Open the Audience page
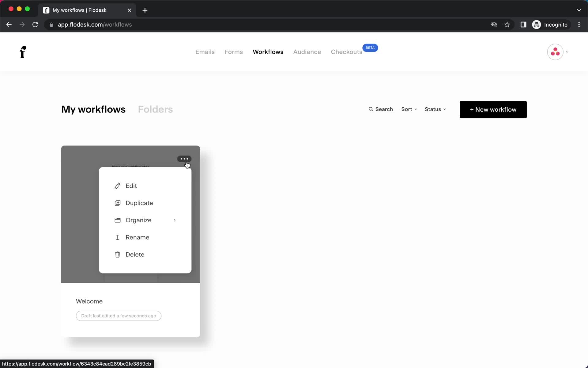The image size is (588, 368). (307, 52)
